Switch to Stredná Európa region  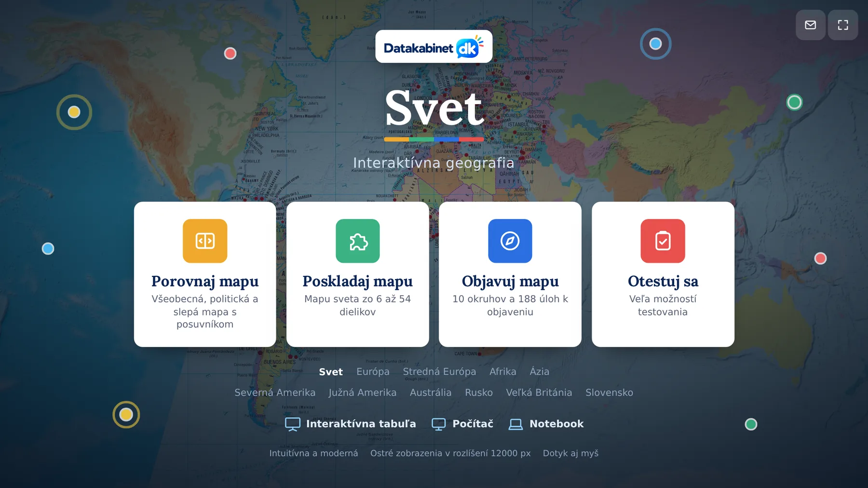tap(439, 372)
